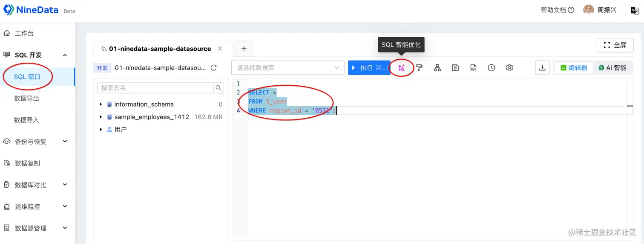Expand the 数据库对比 menu

coord(65,185)
